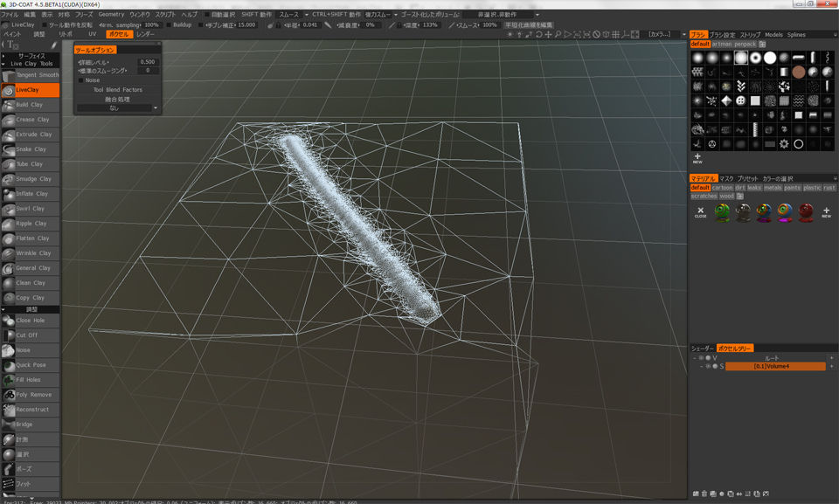The image size is (839, 504).
Task: Enable the Buildup checkbox
Action: coord(169,25)
